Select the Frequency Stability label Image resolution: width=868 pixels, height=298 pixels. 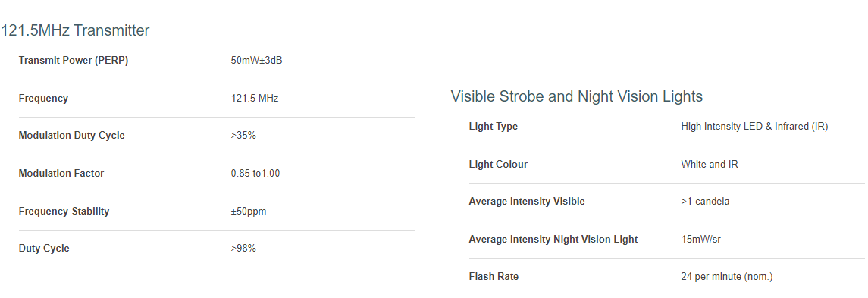click(64, 211)
